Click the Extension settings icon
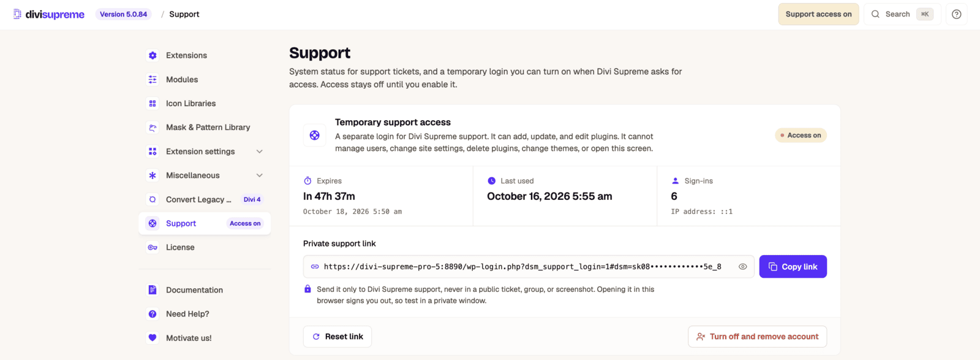 [x=153, y=151]
